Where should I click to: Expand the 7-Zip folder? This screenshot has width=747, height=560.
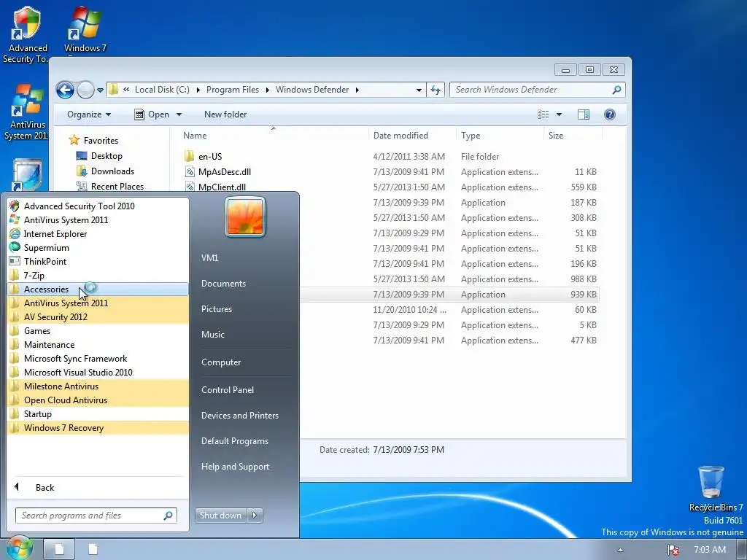98,275
